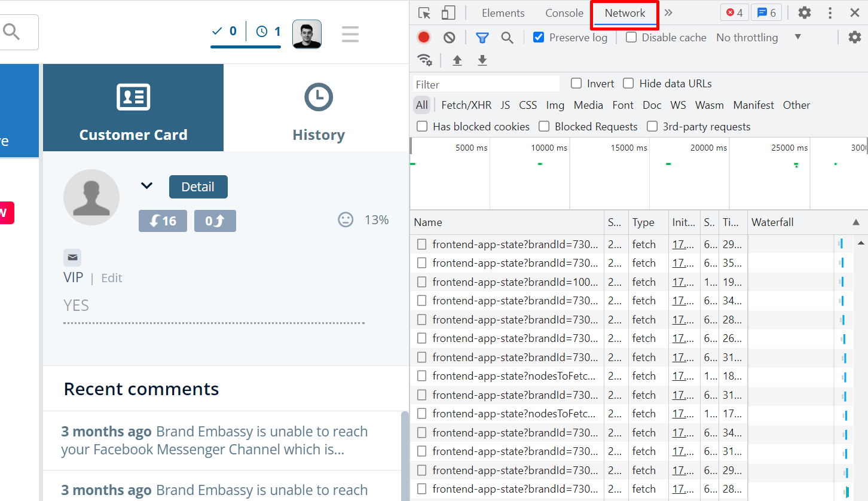Image resolution: width=868 pixels, height=501 pixels.
Task: Close the DevTools panel
Action: 855,13
